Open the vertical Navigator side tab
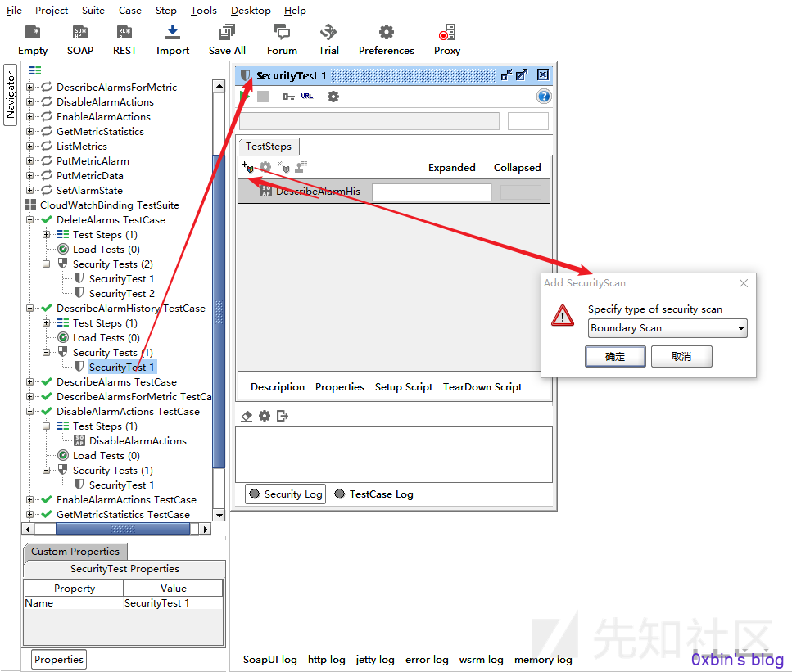The image size is (792, 672). click(x=10, y=94)
